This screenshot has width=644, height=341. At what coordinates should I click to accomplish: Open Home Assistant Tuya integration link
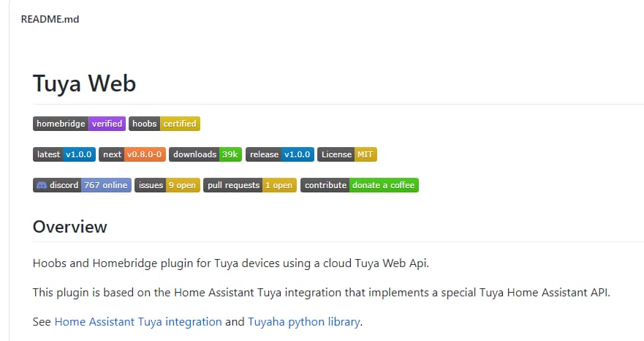click(x=138, y=321)
